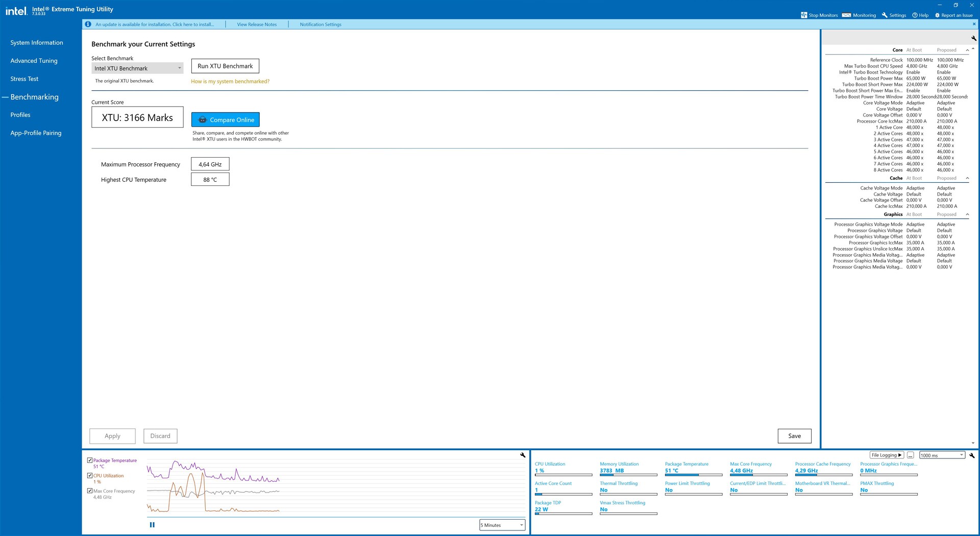Click the 'Cache IccMax' row
This screenshot has width=980, height=536.
[x=897, y=206]
